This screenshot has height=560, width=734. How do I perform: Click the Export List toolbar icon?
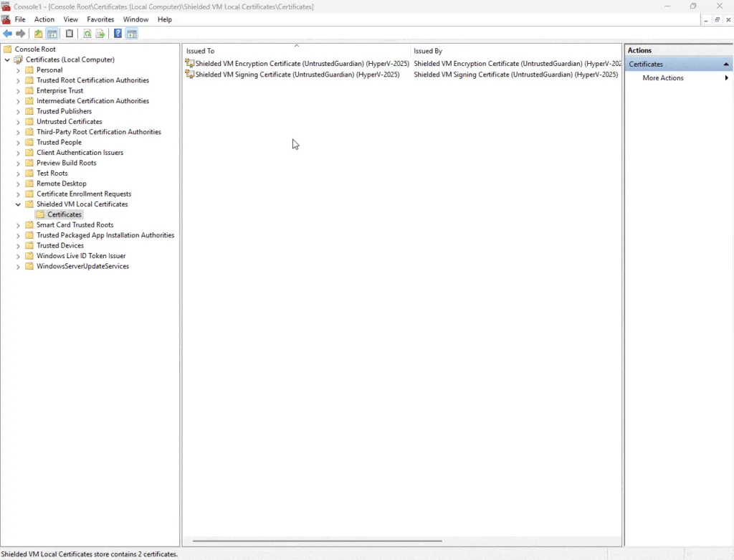point(100,33)
